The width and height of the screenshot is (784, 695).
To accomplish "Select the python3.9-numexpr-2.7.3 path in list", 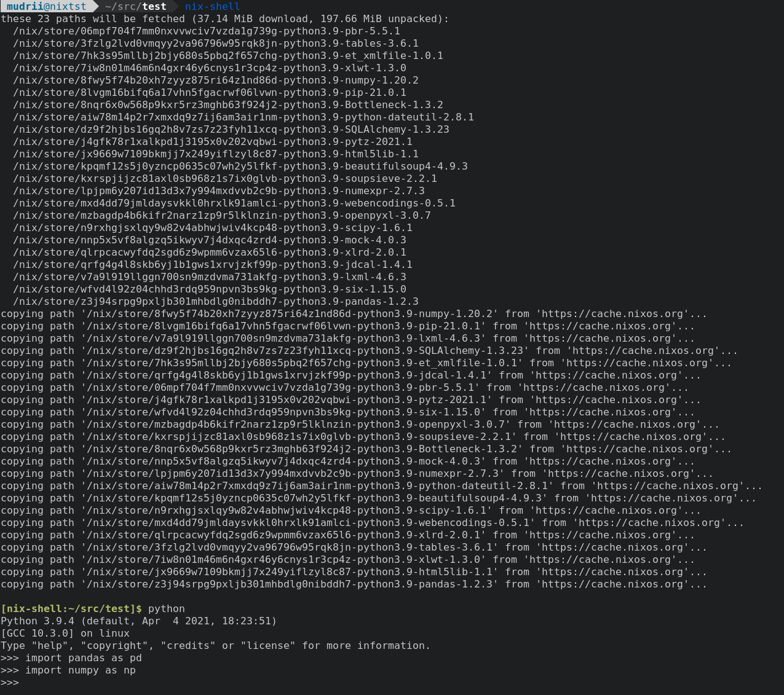I will pos(219,190).
